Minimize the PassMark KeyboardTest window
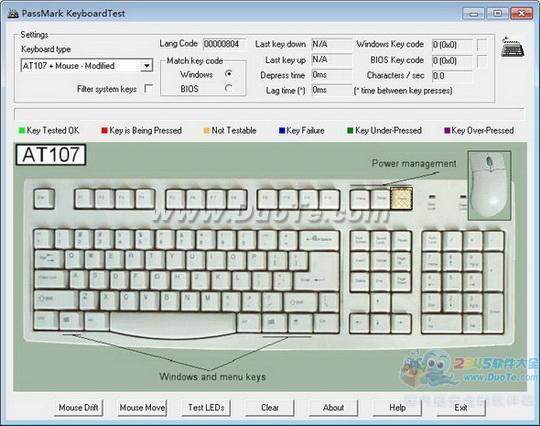The image size is (540, 426). coord(474,14)
